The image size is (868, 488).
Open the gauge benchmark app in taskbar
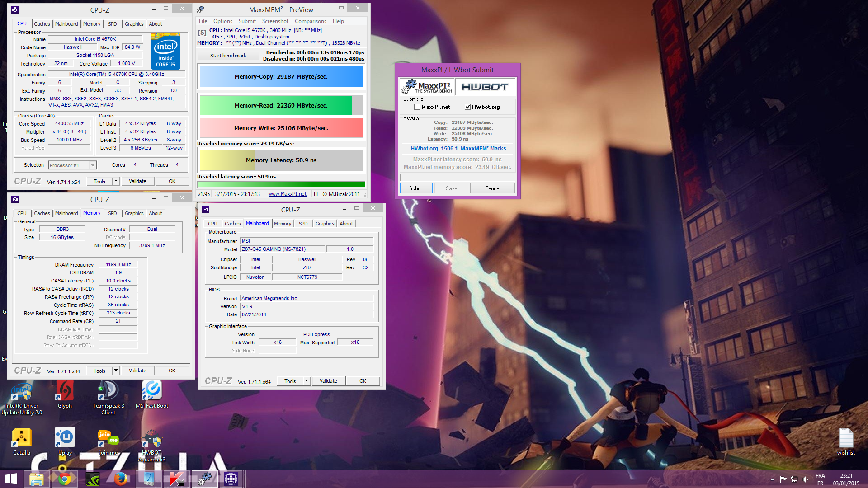148,479
